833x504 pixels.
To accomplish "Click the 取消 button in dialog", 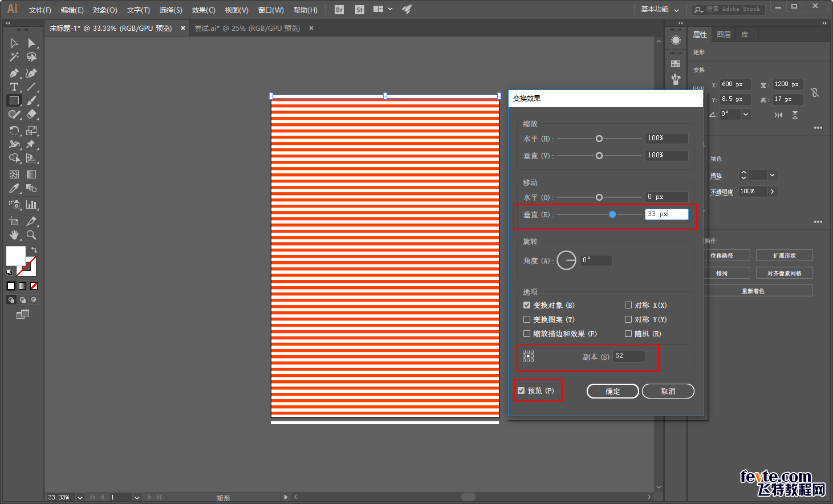I will coord(668,391).
